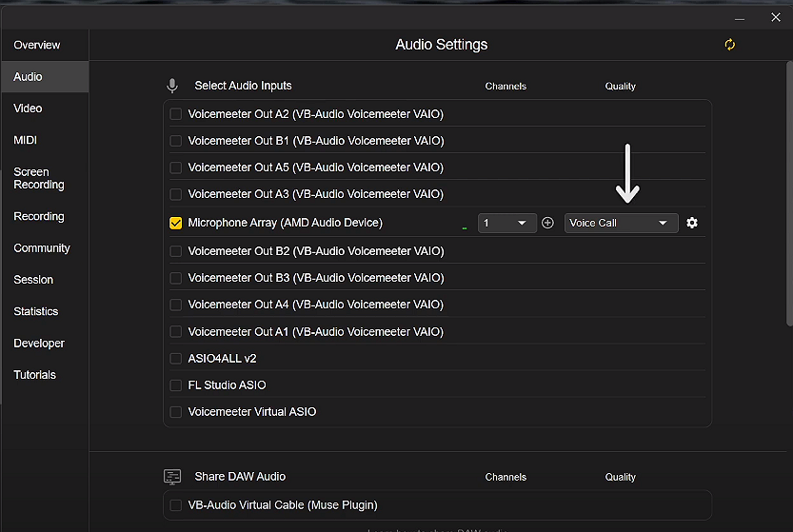The width and height of the screenshot is (793, 532).
Task: Select the Audio sidebar tab
Action: pyautogui.click(x=45, y=77)
